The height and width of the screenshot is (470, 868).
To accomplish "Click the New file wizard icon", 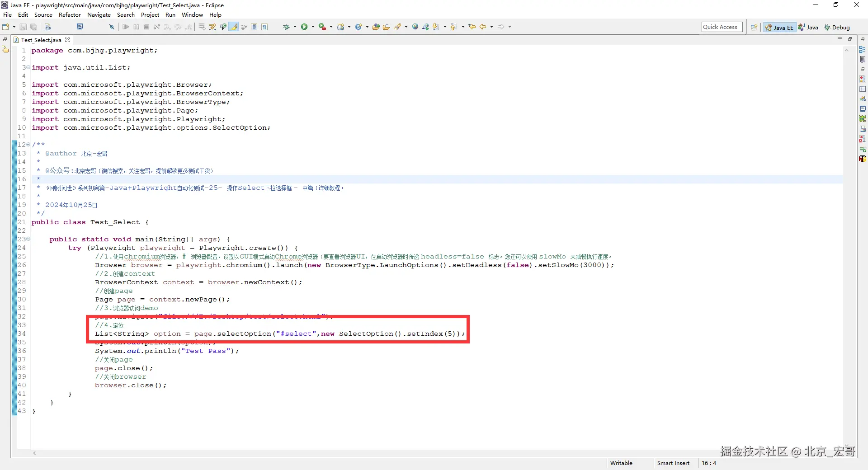I will coord(5,27).
